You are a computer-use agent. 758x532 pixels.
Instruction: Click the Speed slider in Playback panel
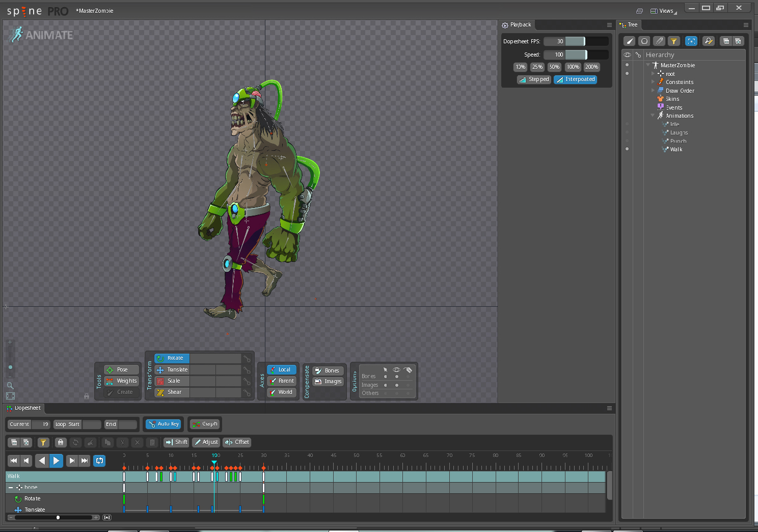[576, 55]
